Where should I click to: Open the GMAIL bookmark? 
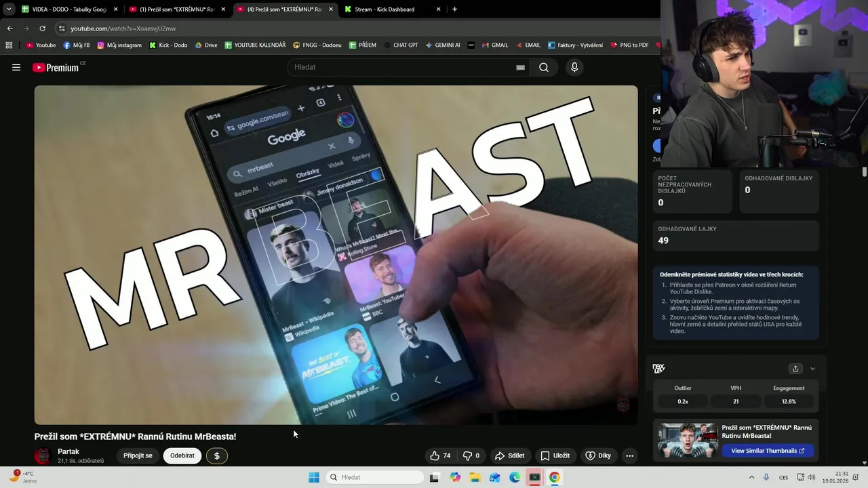click(x=495, y=45)
